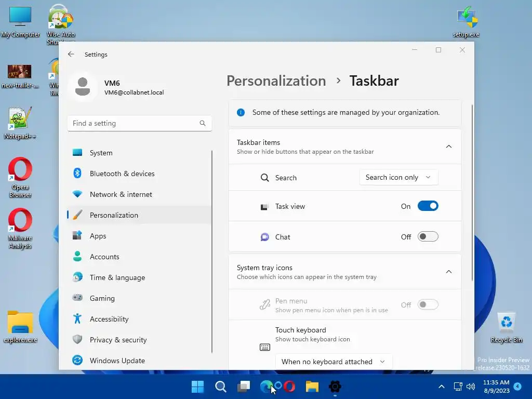
Task: Click the Apps icon in sidebar
Action: 77,235
